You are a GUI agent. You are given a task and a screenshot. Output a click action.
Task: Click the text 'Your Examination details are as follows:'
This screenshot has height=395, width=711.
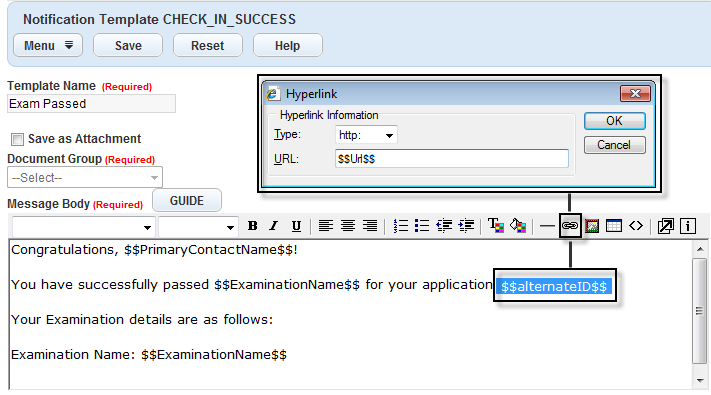tap(142, 320)
